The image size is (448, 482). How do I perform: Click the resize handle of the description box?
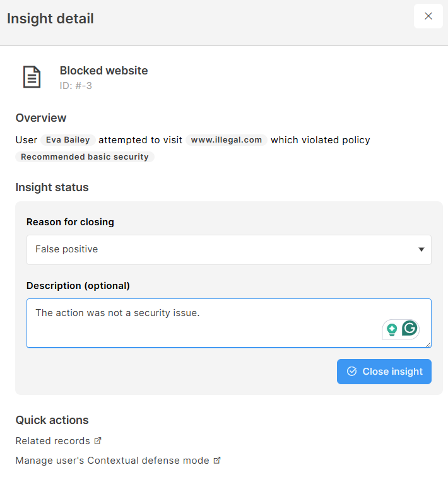pyautogui.click(x=428, y=344)
